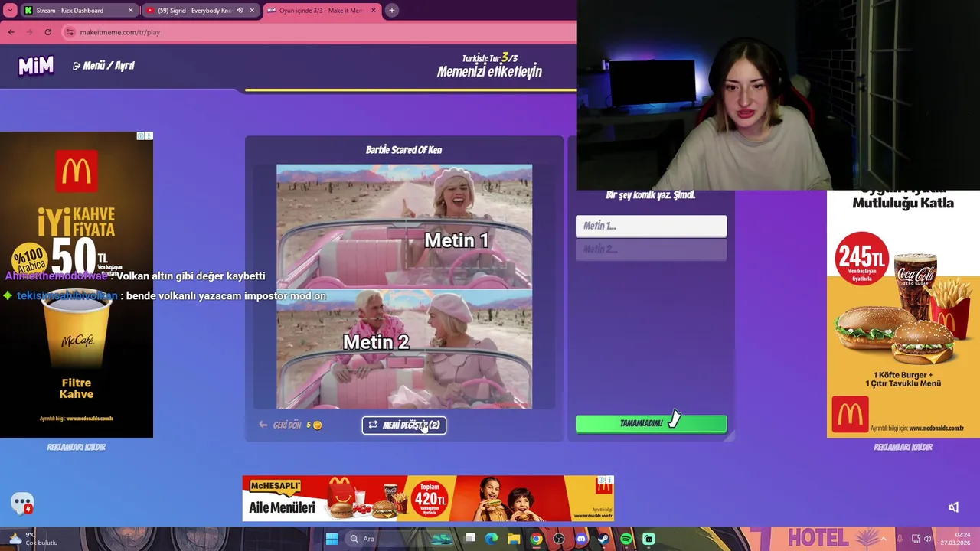Select the Oyun içinde 3/3 tab
980x551 pixels.
[x=321, y=11]
